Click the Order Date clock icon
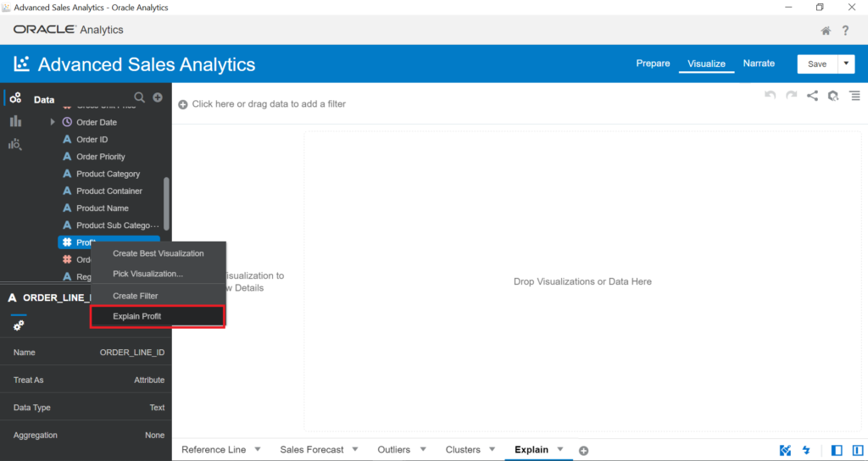The height and width of the screenshot is (461, 868). pyautogui.click(x=67, y=122)
